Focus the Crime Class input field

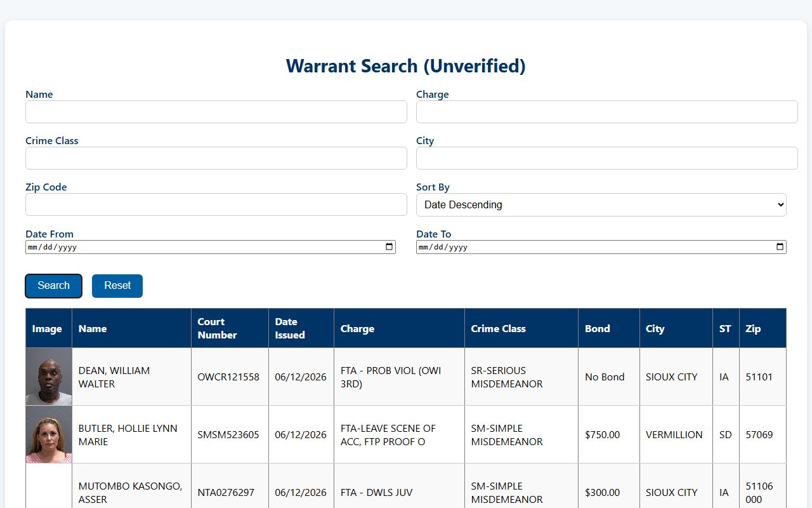pos(216,158)
